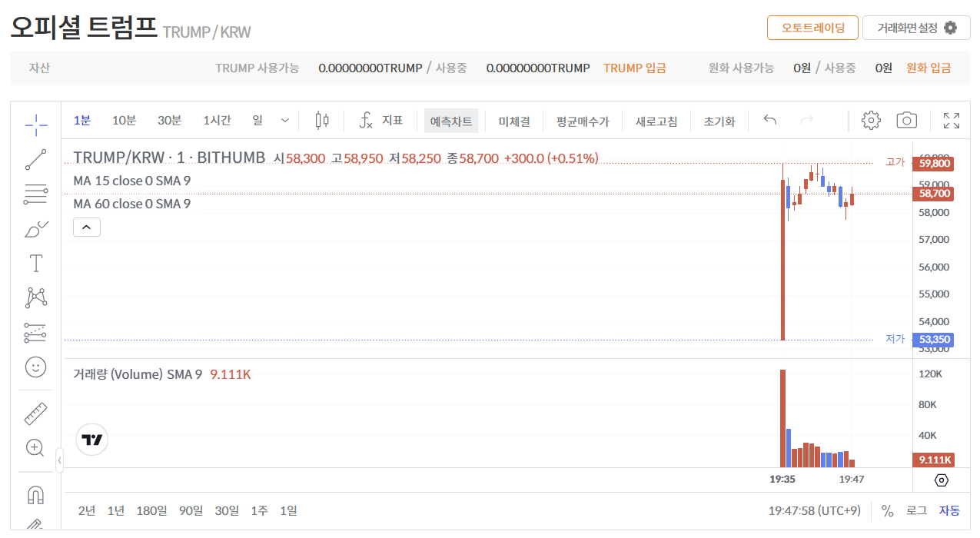Select the ruler measure tool
Viewport: 980px width, 538px height.
[35, 414]
